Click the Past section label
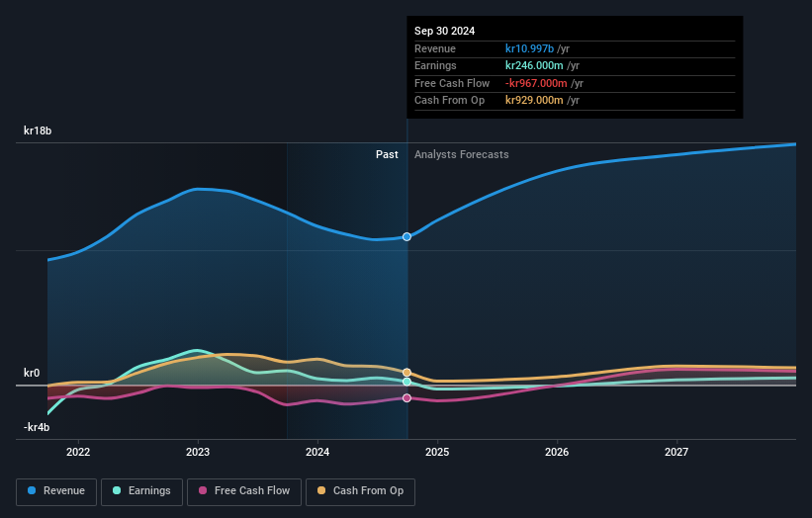 387,155
